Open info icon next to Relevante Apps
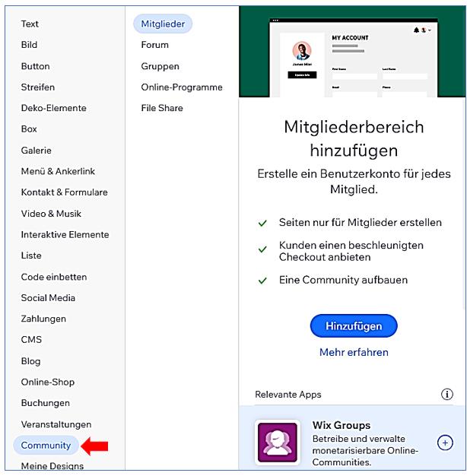The width and height of the screenshot is (467, 476). tap(447, 395)
